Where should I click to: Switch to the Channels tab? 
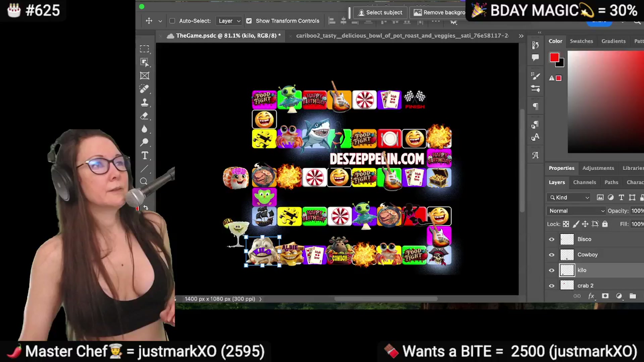coord(584,182)
